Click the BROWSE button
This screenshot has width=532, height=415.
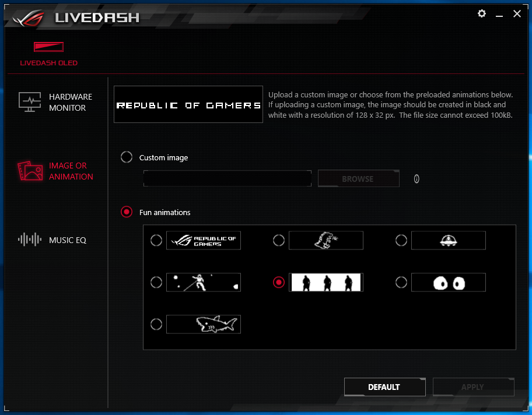coord(359,178)
